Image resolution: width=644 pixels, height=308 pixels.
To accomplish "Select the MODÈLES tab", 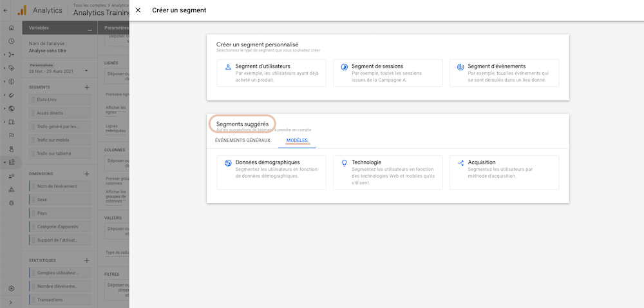I will (297, 140).
